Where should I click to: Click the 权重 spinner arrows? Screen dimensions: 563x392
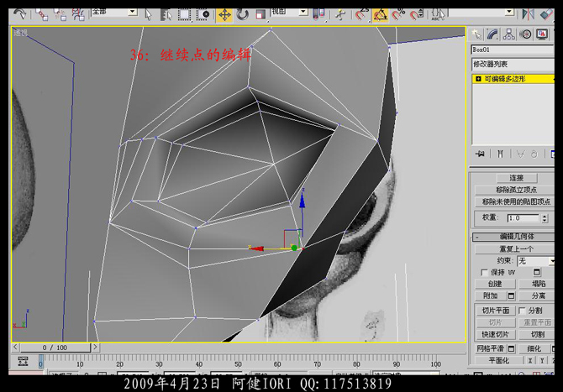tap(545, 218)
